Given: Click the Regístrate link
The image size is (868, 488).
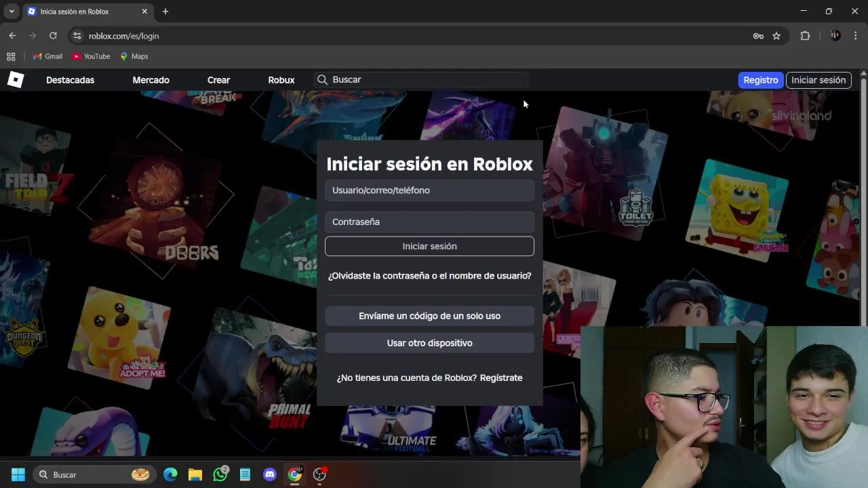Looking at the screenshot, I should click(x=501, y=378).
